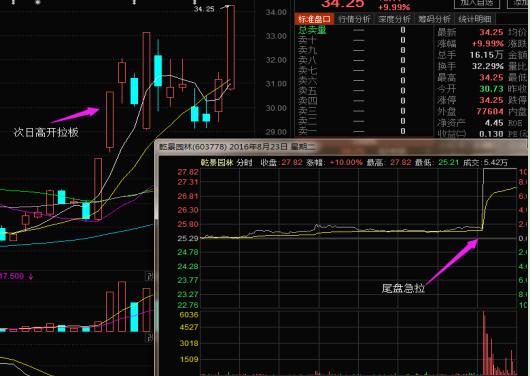Image resolution: width=530 pixels, height=376 pixels.
Task: Click the 今开 30.73 value
Action: [x=491, y=89]
